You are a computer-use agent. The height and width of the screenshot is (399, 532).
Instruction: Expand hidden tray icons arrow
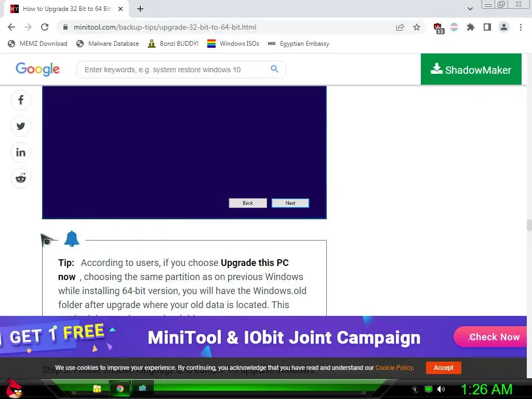415,390
